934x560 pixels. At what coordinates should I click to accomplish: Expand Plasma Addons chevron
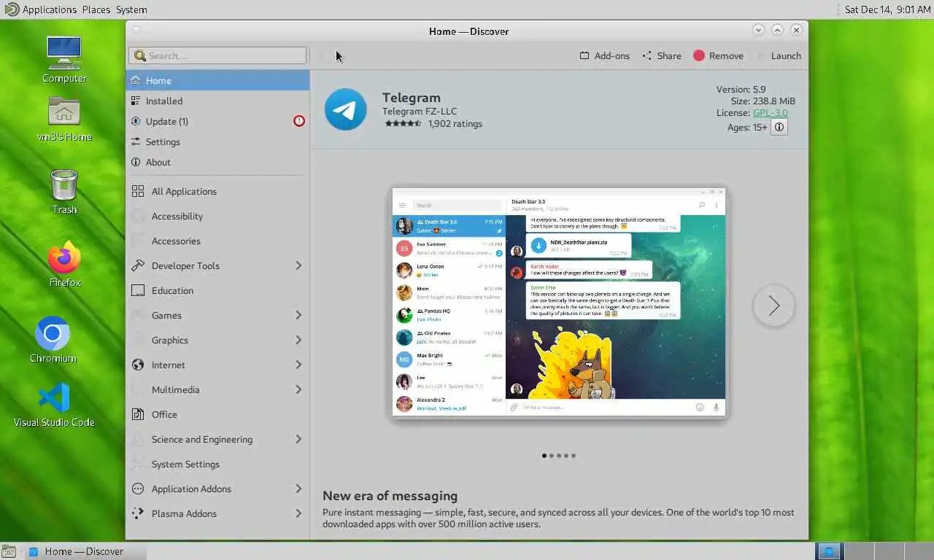click(298, 513)
